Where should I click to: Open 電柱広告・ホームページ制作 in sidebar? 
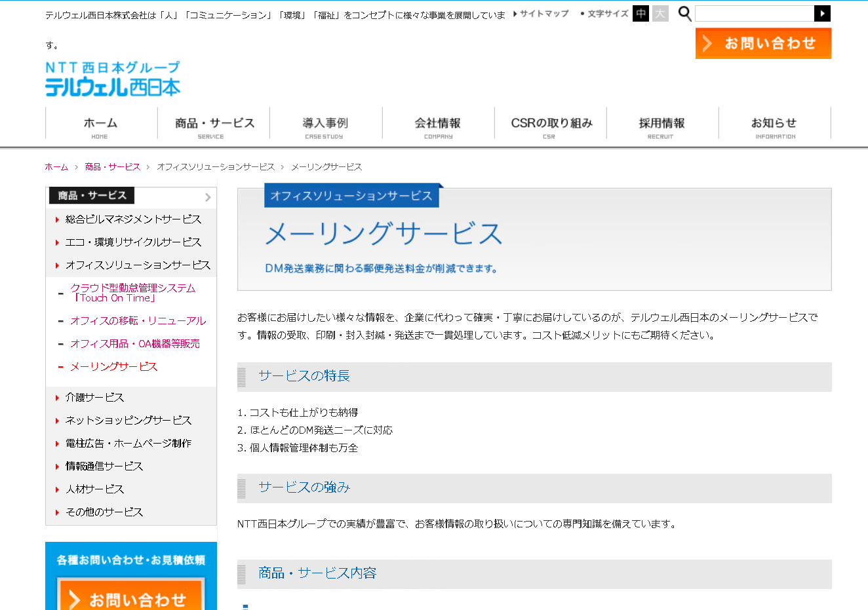128,444
